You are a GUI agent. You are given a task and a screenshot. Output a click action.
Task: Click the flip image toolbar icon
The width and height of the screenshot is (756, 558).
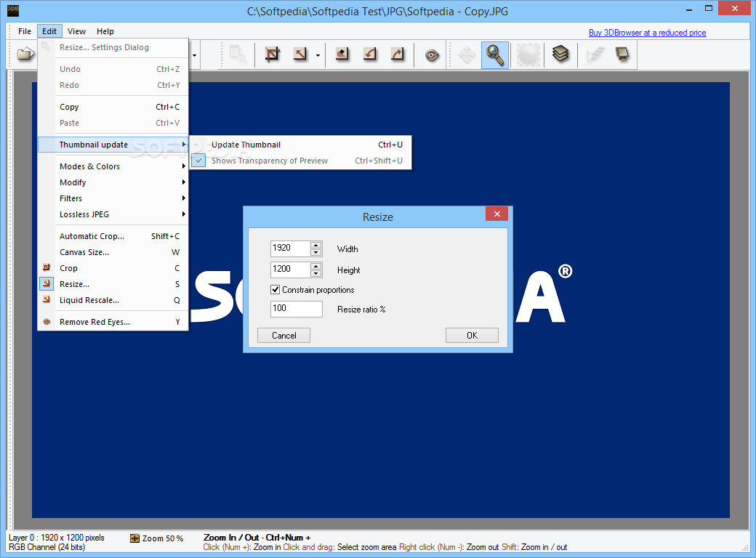click(x=342, y=54)
